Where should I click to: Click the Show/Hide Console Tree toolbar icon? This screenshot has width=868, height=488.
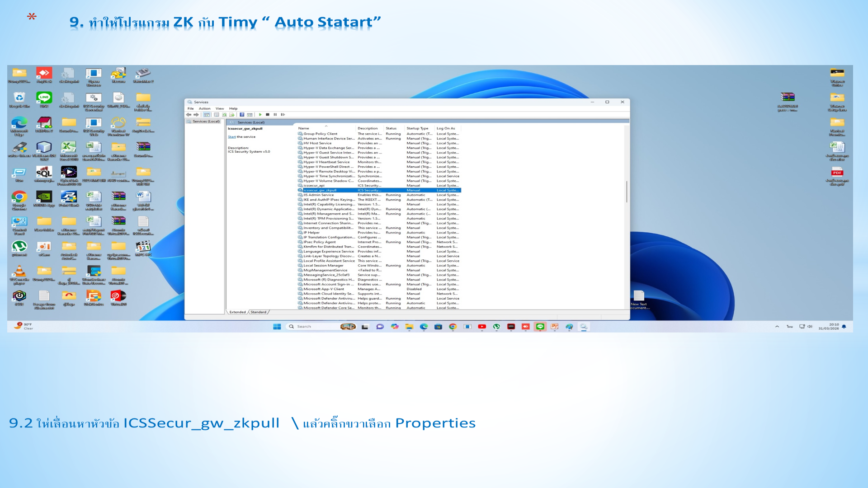(207, 115)
